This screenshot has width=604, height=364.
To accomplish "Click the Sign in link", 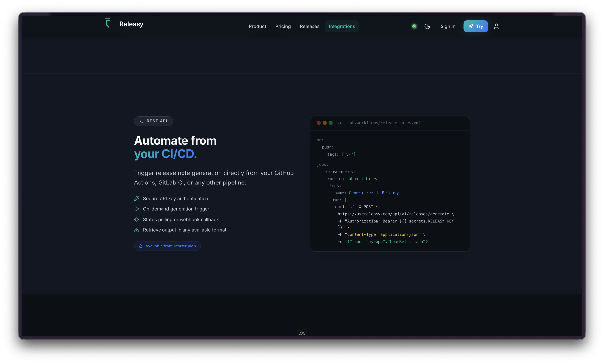I will tap(448, 26).
